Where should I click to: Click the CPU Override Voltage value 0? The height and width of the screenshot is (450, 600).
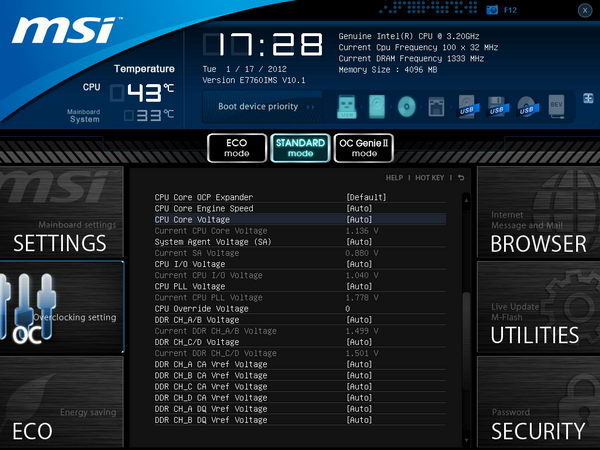pos(347,308)
